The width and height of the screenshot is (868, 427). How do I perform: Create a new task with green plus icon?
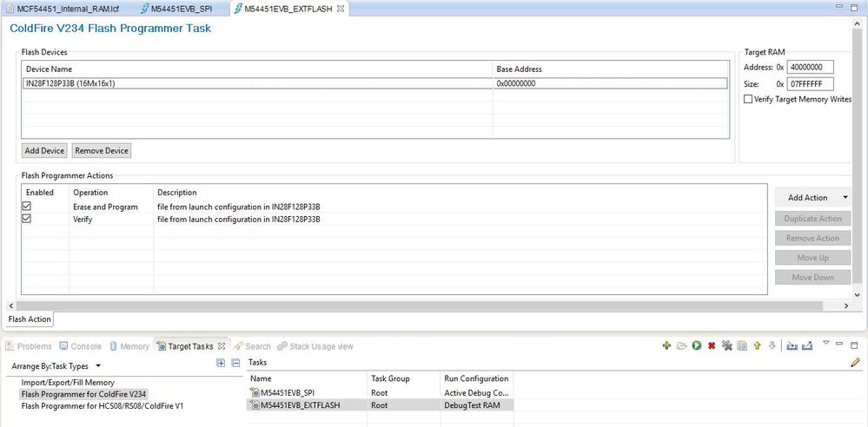click(666, 345)
